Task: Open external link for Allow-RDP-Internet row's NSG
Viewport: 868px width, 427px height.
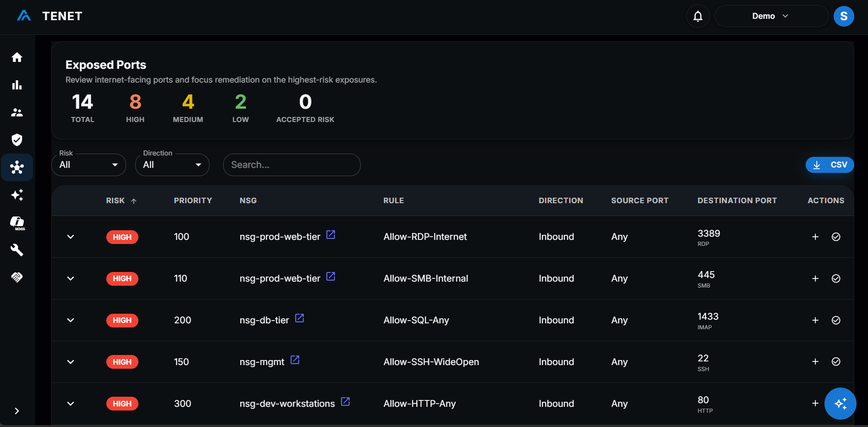Action: 331,235
